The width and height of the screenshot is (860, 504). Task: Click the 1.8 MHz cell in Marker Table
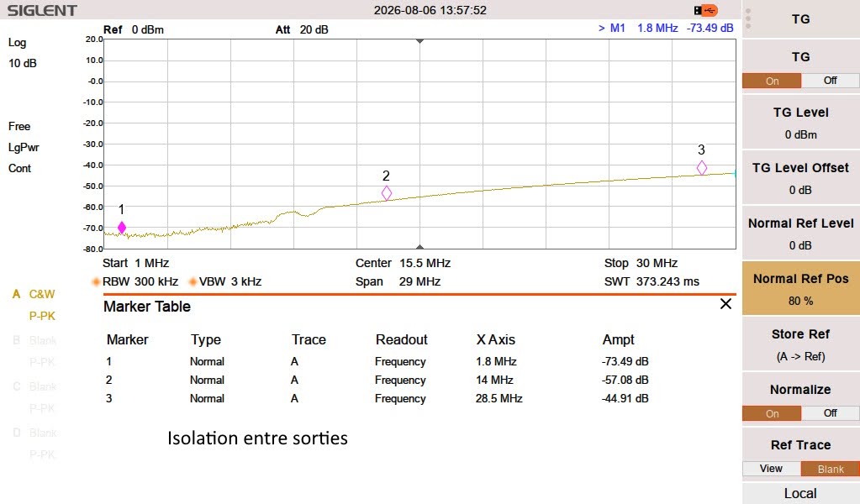click(496, 361)
